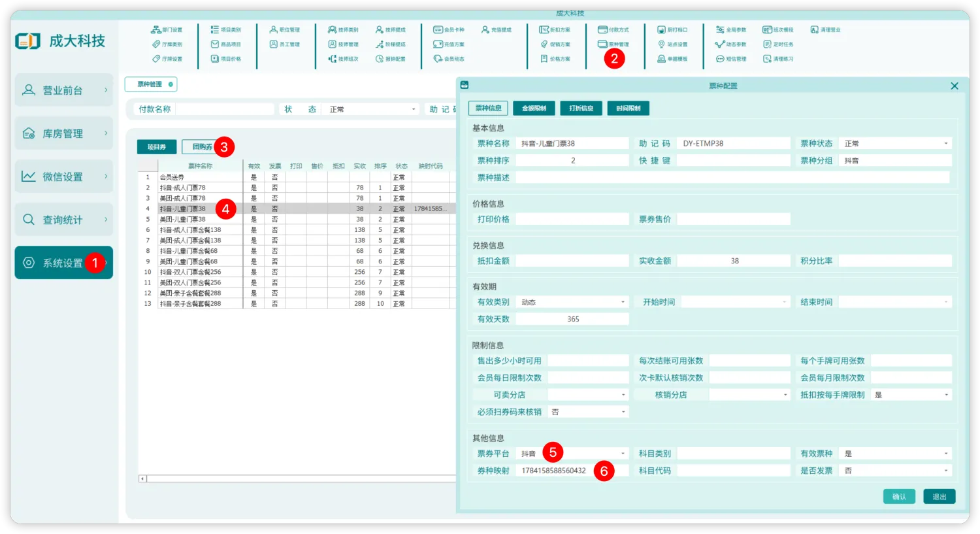This screenshot has width=980, height=534.
Task: Open 厅牌设置 toolbar item
Action: click(x=167, y=59)
